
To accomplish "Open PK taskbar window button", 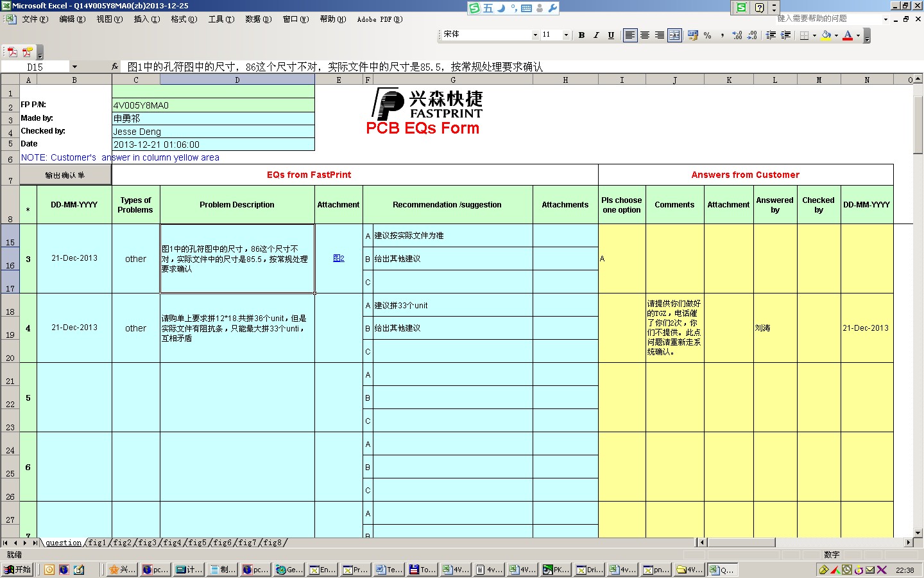I will click(556, 569).
